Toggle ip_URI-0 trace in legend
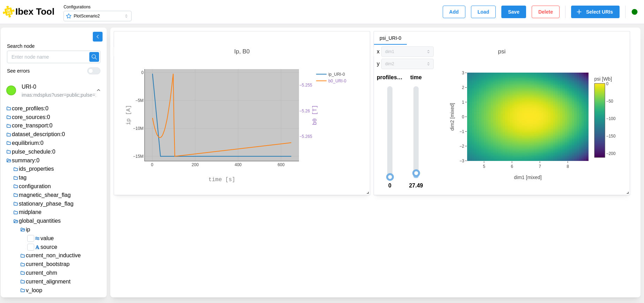The width and height of the screenshot is (644, 303). coord(330,74)
